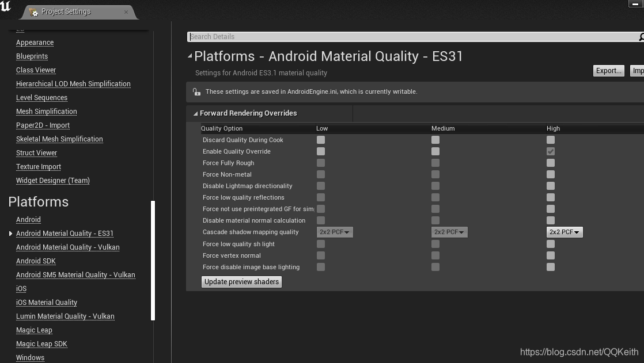
Task: Toggle Discard Quality During Cook for High
Action: 550,140
